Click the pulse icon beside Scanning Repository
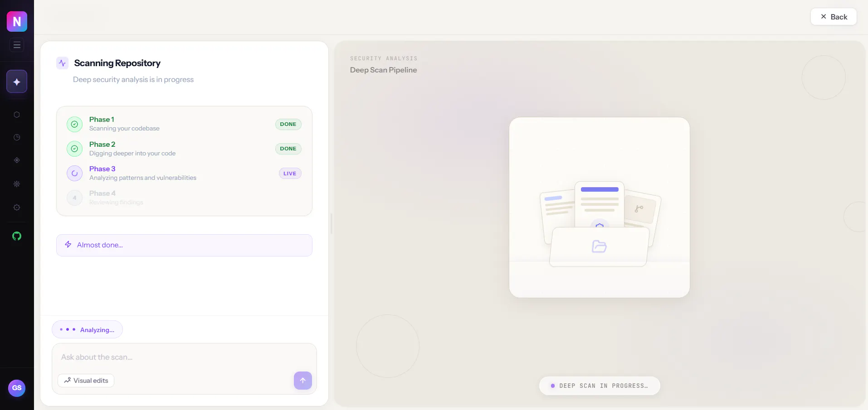The image size is (868, 410). (x=62, y=63)
